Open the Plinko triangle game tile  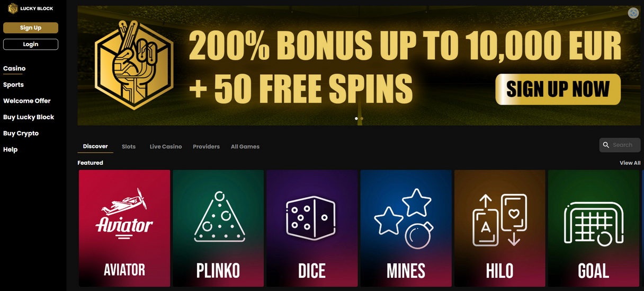tap(218, 228)
